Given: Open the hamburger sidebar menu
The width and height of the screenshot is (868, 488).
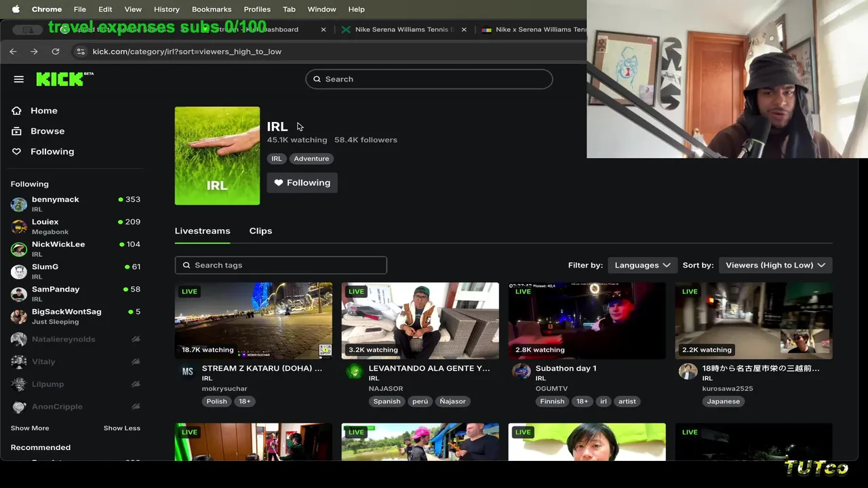Looking at the screenshot, I should [x=19, y=79].
